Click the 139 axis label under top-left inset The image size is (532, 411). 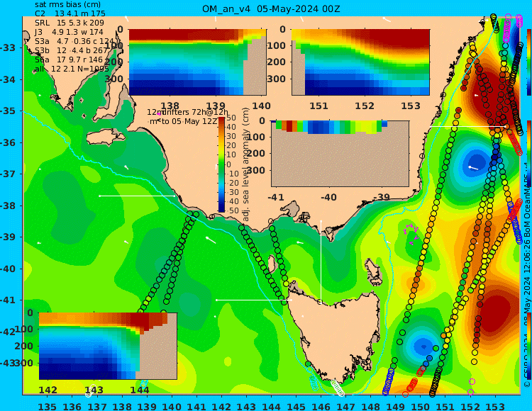click(x=216, y=106)
